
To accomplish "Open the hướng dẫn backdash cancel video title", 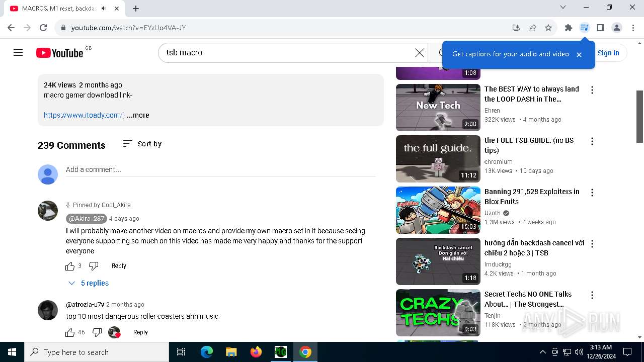I will tap(534, 248).
